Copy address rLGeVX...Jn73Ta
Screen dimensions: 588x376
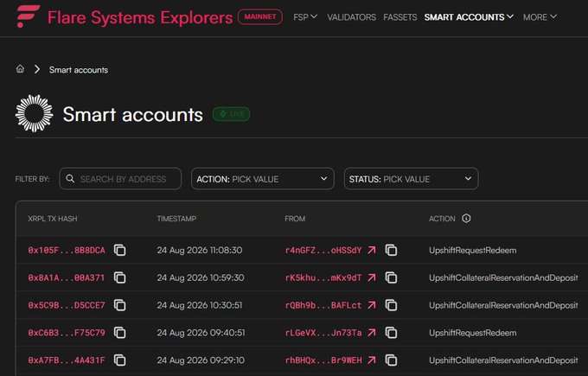point(391,333)
